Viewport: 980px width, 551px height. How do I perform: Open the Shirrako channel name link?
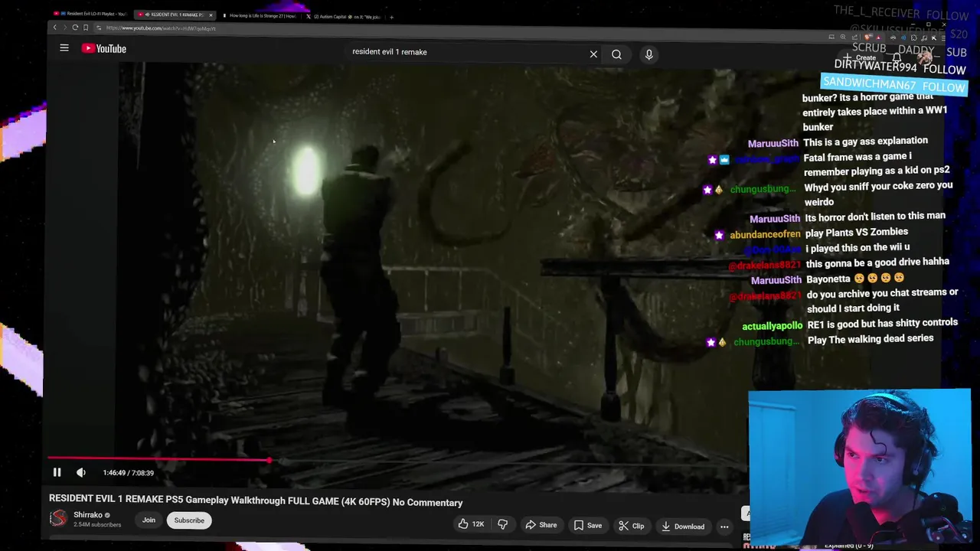pyautogui.click(x=88, y=515)
